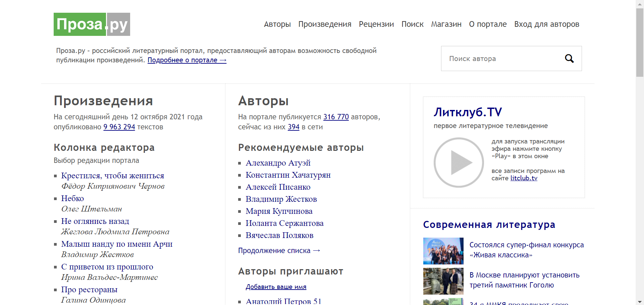Open recommended author Алехандро Атуэй
Image resolution: width=644 pixels, height=305 pixels.
(x=278, y=163)
